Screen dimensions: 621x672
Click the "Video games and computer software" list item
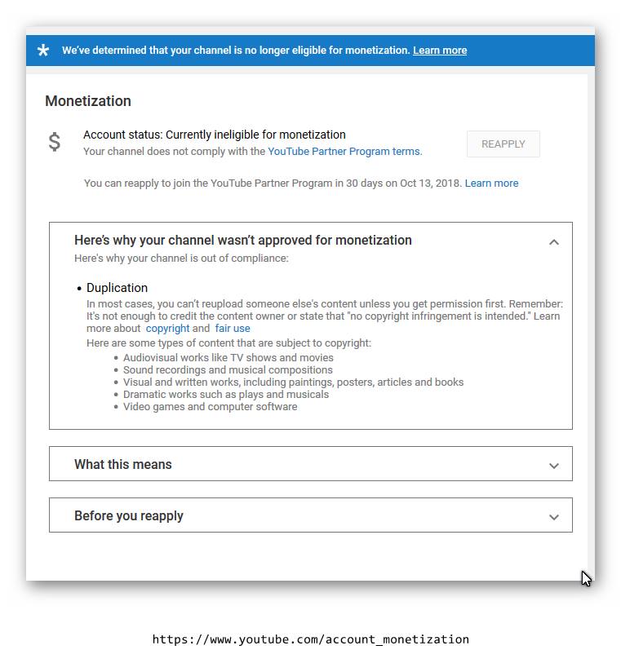tap(210, 406)
